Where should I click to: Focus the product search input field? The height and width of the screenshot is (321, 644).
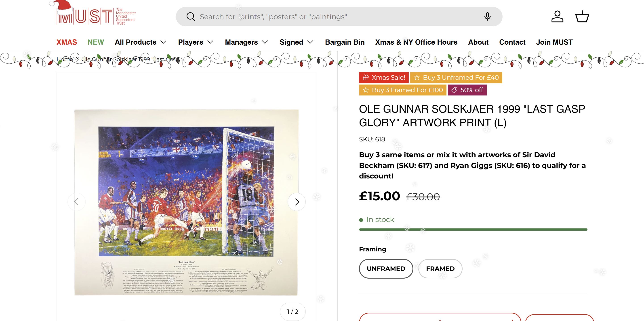(325, 17)
